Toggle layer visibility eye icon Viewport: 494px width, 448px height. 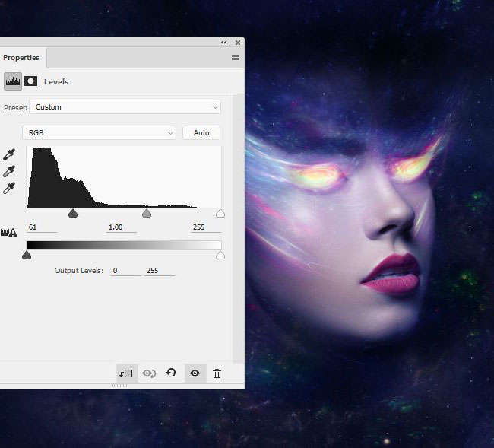[195, 373]
